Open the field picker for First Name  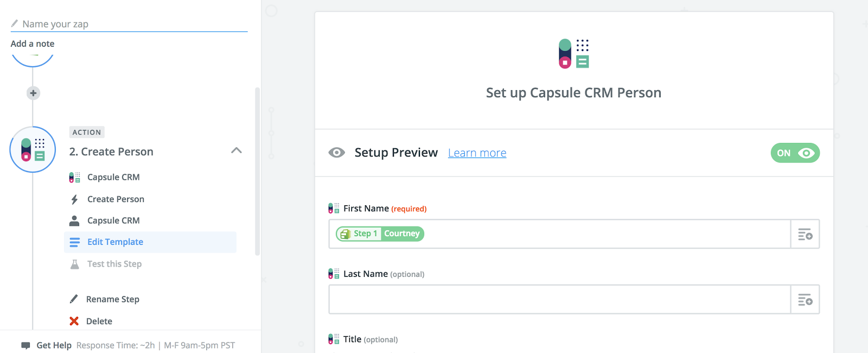tap(805, 234)
